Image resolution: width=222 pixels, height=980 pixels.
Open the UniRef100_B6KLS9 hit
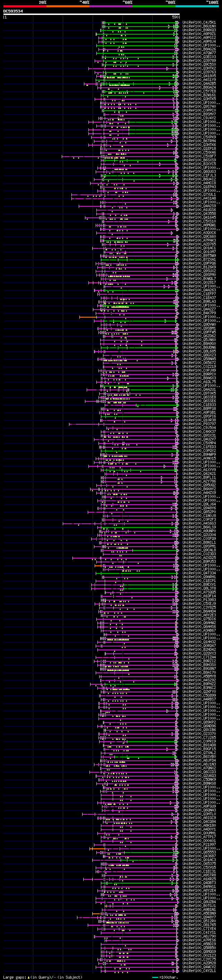[x=199, y=527]
